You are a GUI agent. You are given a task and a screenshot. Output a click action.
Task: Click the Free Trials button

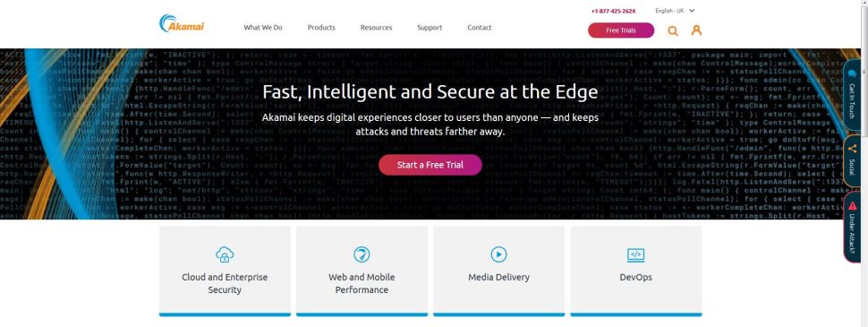(x=620, y=30)
